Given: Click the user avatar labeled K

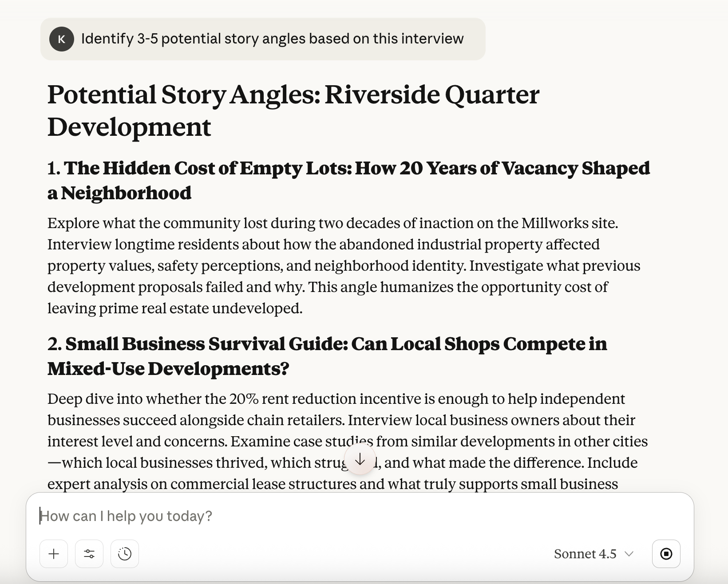Looking at the screenshot, I should pos(62,39).
